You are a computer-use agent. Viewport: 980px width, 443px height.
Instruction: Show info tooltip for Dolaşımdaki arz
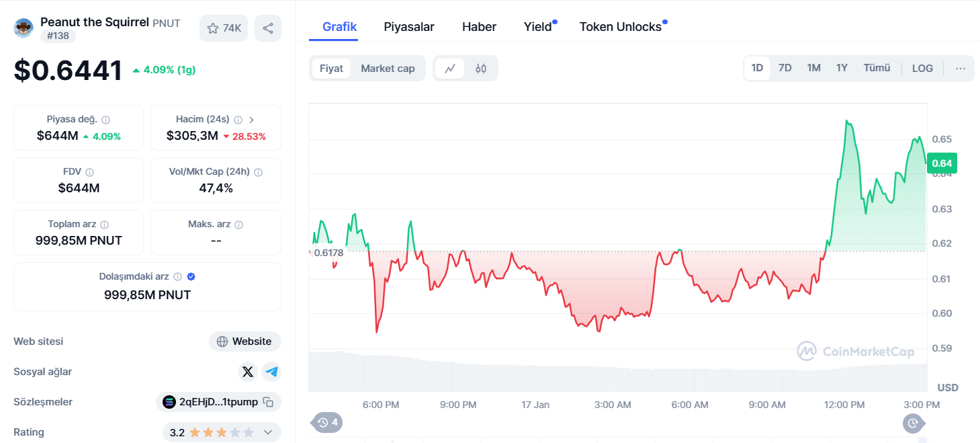coord(177,277)
